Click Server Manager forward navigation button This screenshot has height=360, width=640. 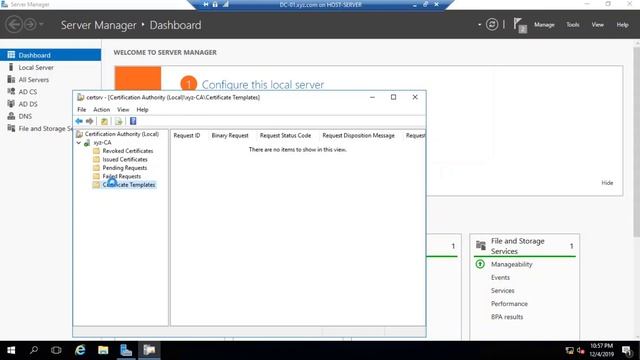(x=30, y=24)
